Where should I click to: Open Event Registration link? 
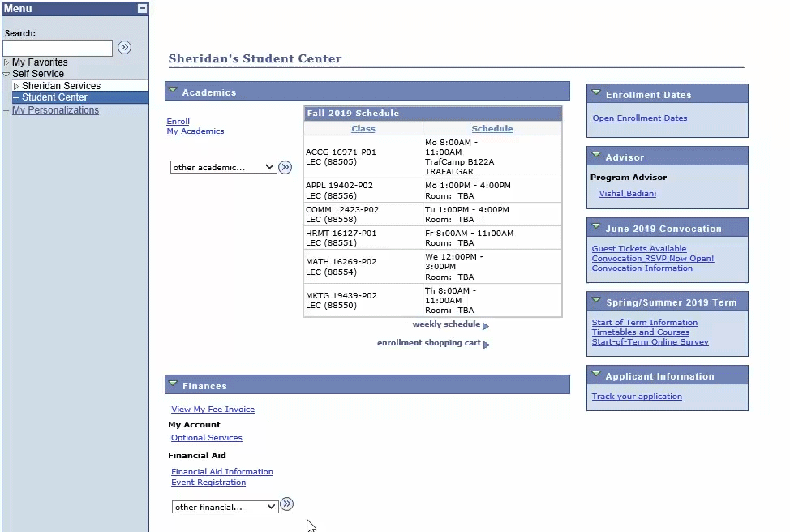point(208,482)
